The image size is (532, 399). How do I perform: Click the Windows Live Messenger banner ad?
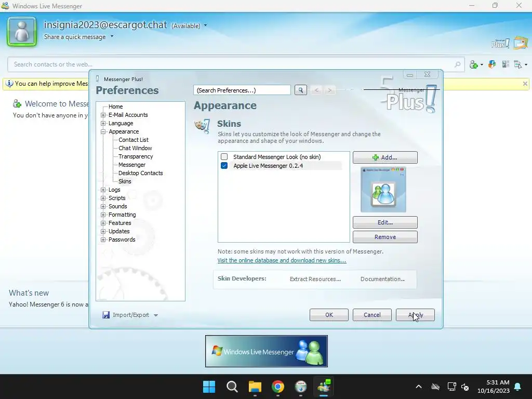click(267, 351)
